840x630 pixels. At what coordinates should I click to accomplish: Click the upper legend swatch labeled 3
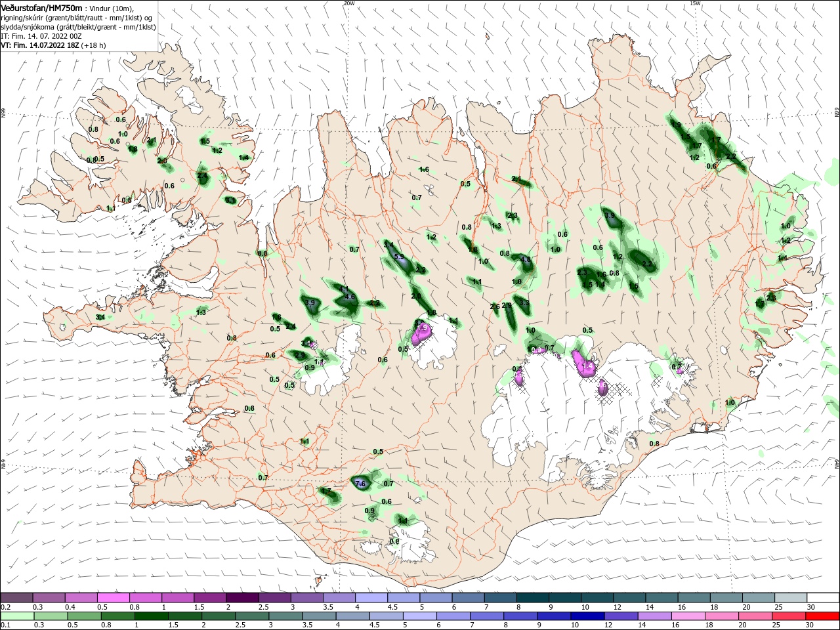(x=306, y=598)
